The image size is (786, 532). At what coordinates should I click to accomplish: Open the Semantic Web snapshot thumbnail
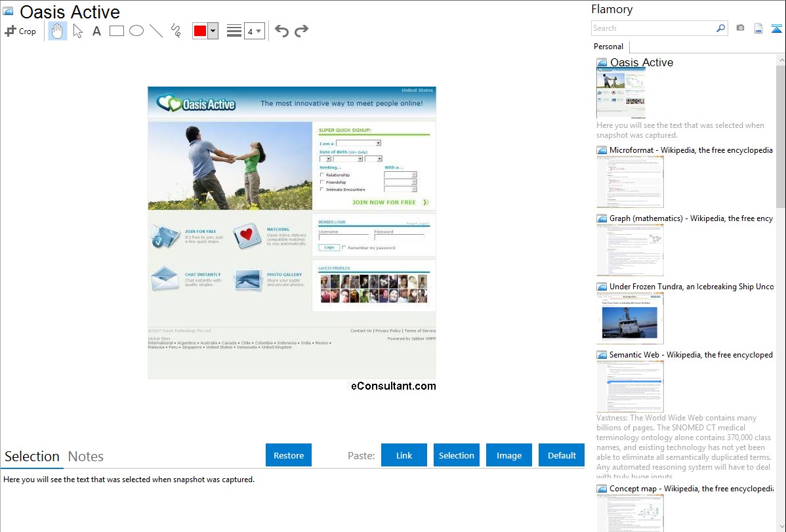(630, 386)
